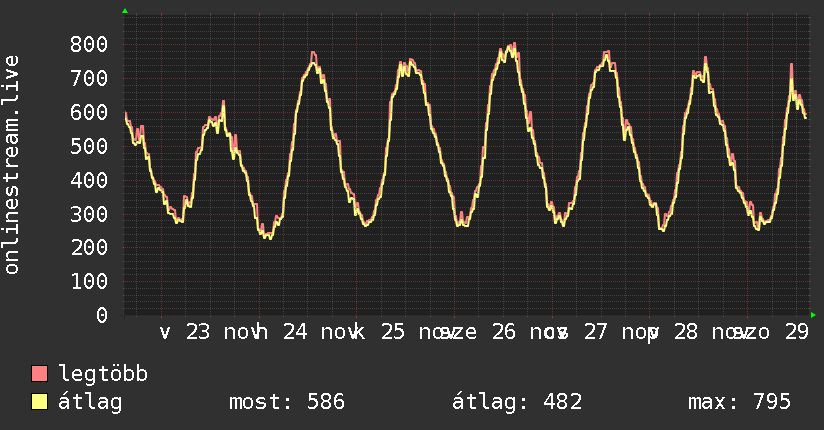Click the 0 y-axis label
This screenshot has width=824, height=430.
[102, 315]
